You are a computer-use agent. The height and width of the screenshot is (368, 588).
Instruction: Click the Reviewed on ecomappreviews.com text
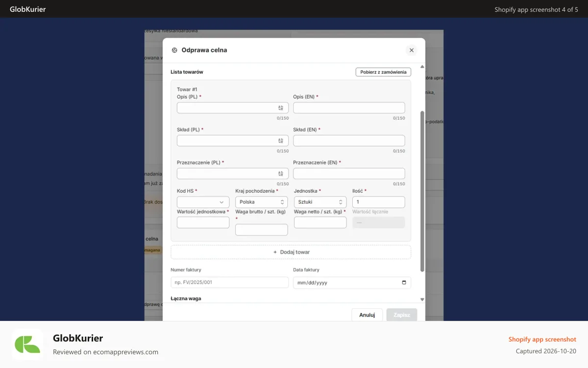105,352
